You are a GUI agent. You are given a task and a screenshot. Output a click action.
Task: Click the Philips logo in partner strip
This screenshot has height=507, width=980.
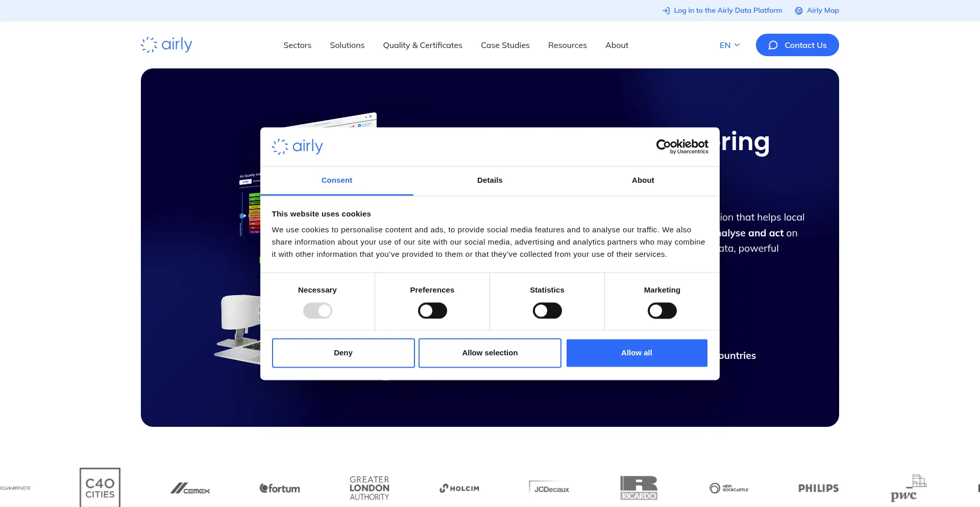pyautogui.click(x=818, y=489)
